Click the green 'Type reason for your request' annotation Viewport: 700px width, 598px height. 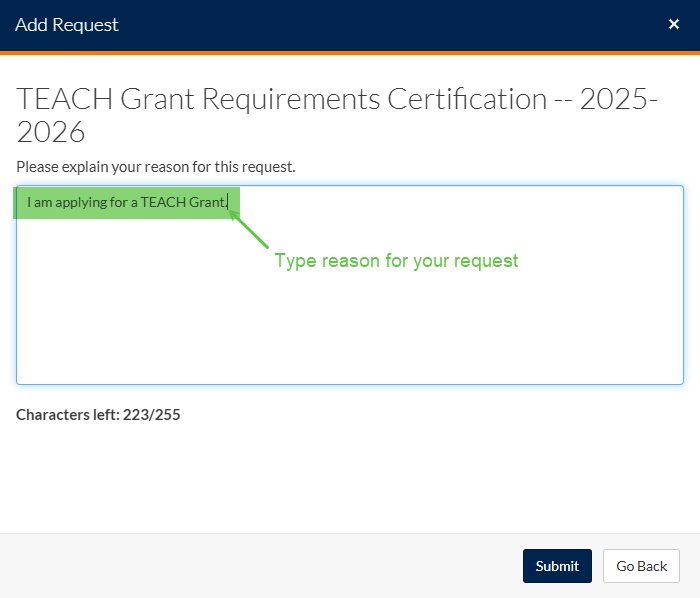[x=396, y=261]
